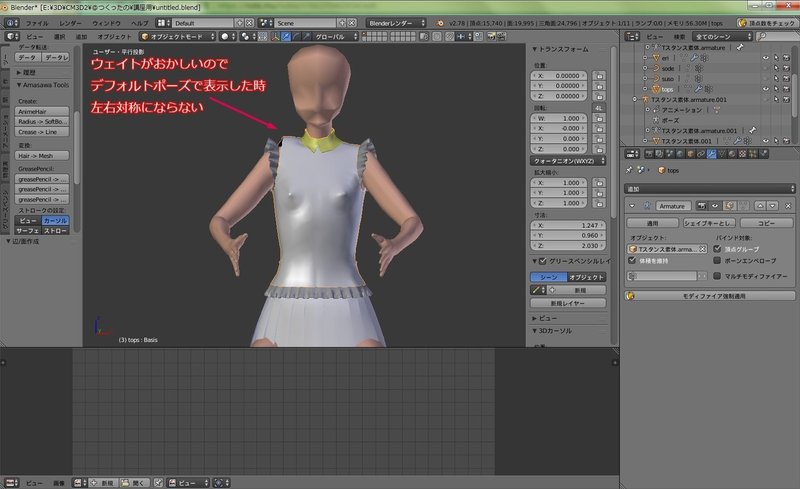Click the lock icon beside position X
The image size is (800, 489).
599,75
